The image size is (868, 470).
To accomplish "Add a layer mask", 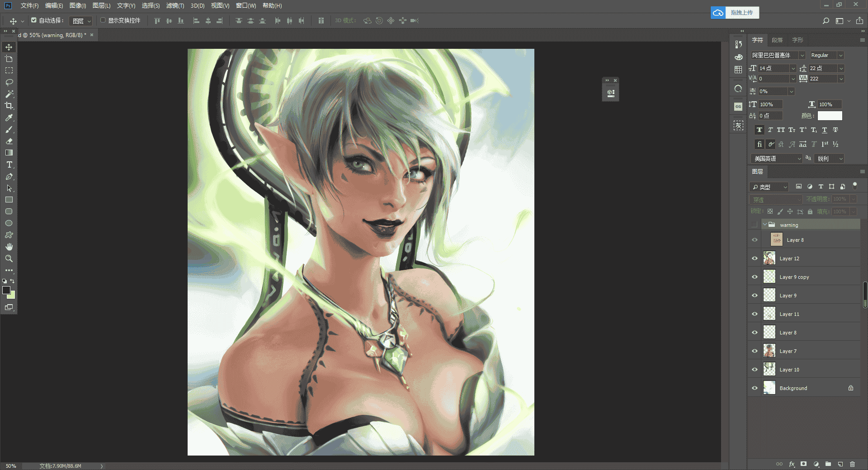I will (x=803, y=464).
